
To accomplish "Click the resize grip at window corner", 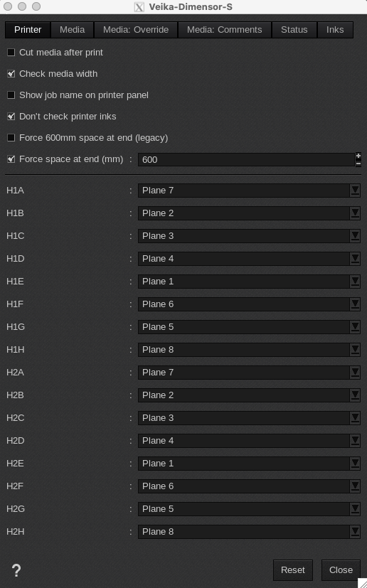I will tap(362, 583).
